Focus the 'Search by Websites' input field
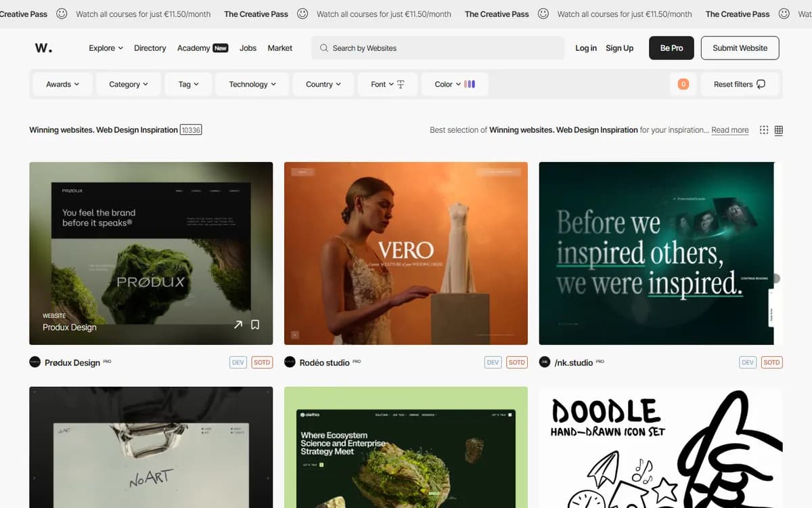The image size is (812, 508). pyautogui.click(x=438, y=48)
